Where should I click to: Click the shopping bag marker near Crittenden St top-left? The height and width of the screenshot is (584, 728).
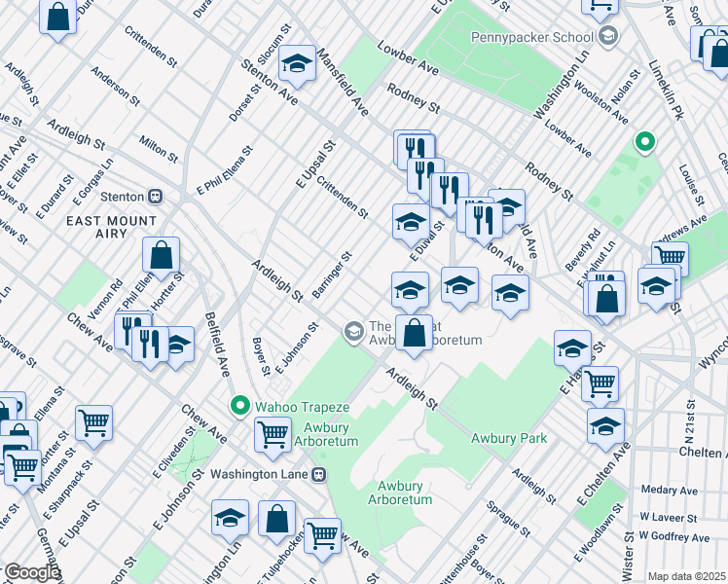tap(58, 18)
